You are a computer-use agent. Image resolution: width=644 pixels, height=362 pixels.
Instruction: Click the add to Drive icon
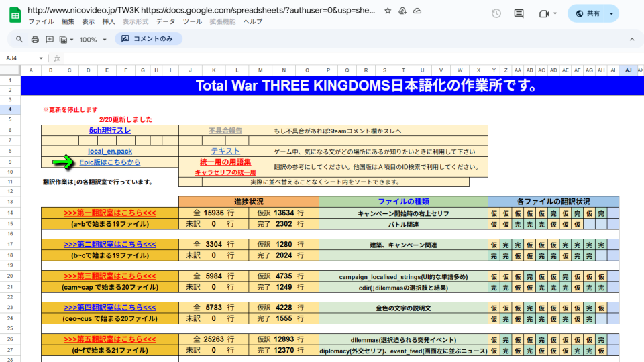402,11
